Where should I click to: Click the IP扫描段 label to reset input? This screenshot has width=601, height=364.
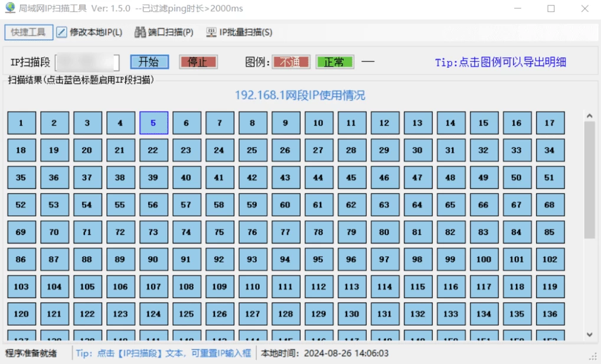pyautogui.click(x=31, y=63)
